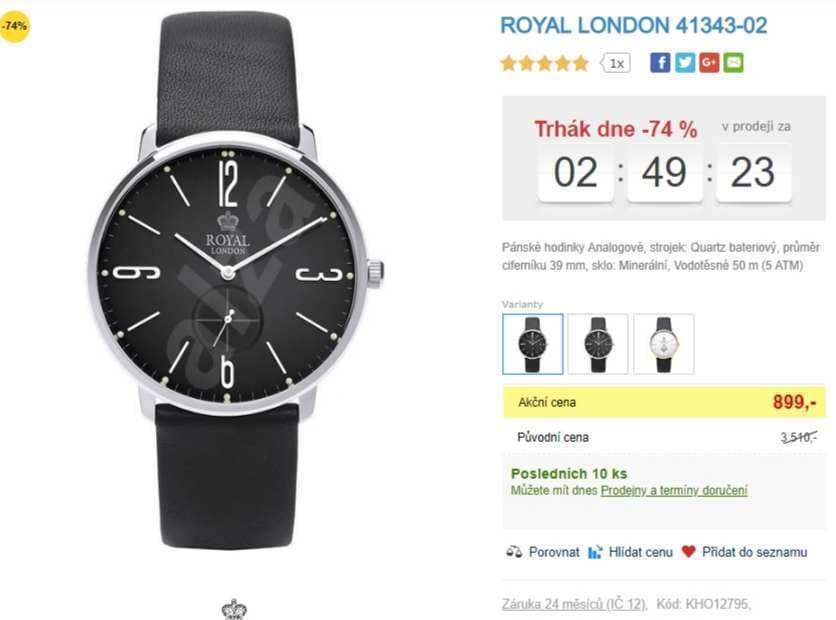Image resolution: width=836 pixels, height=620 pixels.
Task: Share product on Twitter
Action: coord(684,63)
